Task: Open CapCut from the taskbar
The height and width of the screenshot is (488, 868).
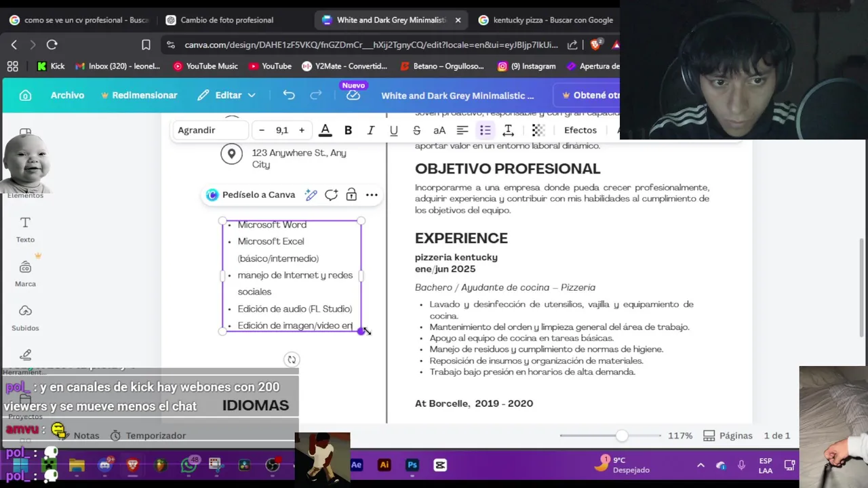Action: coord(440,465)
